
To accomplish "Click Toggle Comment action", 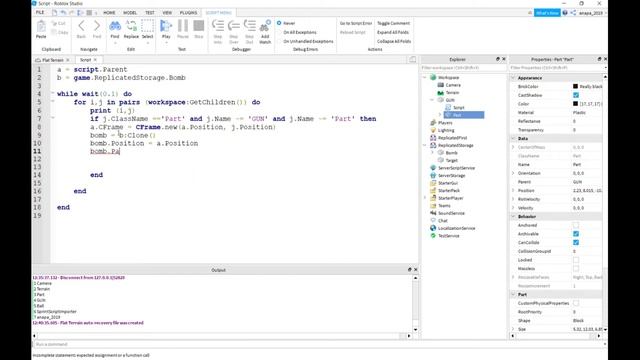I will pyautogui.click(x=393, y=23).
